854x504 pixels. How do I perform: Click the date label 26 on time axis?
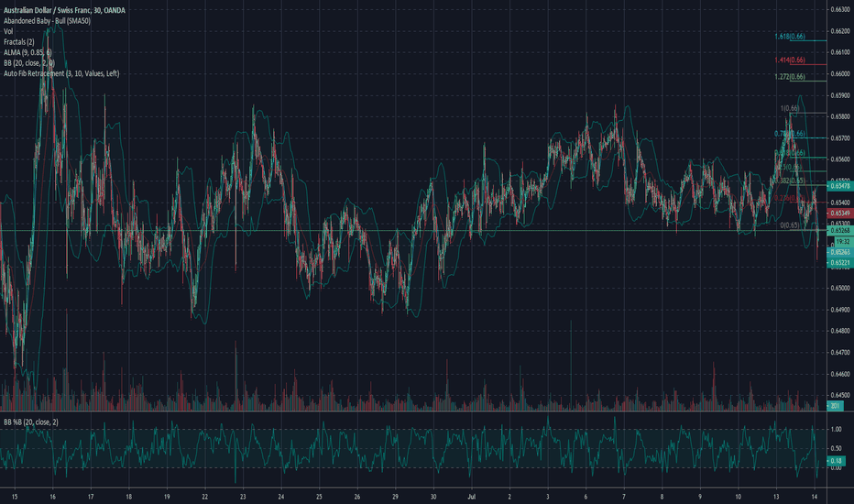pos(357,497)
